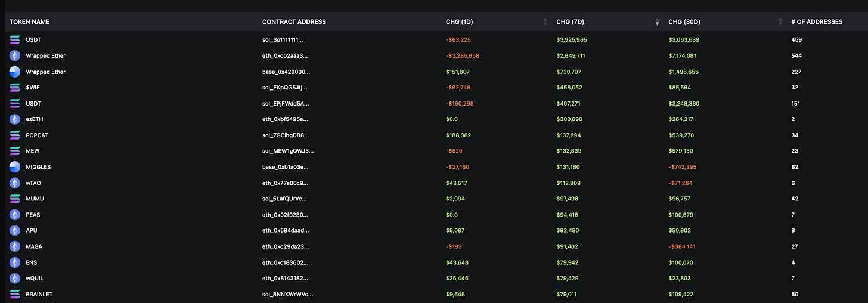The height and width of the screenshot is (303, 868).
Task: Click the Solana icon beside USDT sol_So1111111
Action: (15, 40)
